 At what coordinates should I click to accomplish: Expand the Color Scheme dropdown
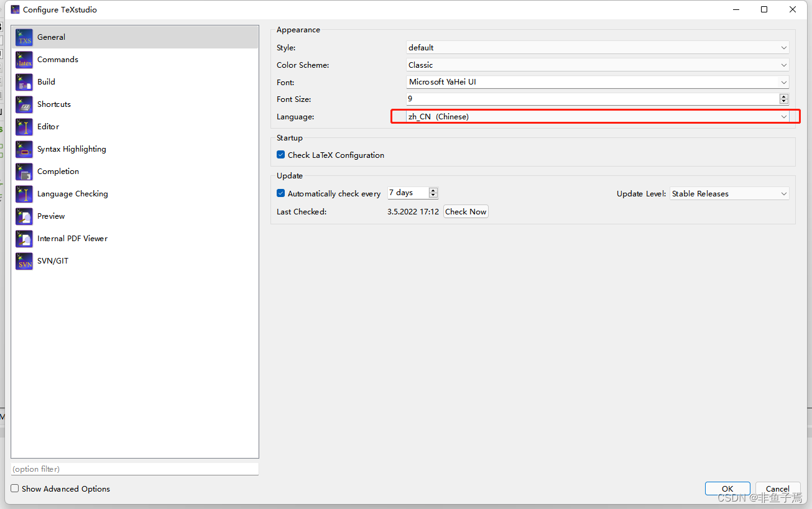597,65
